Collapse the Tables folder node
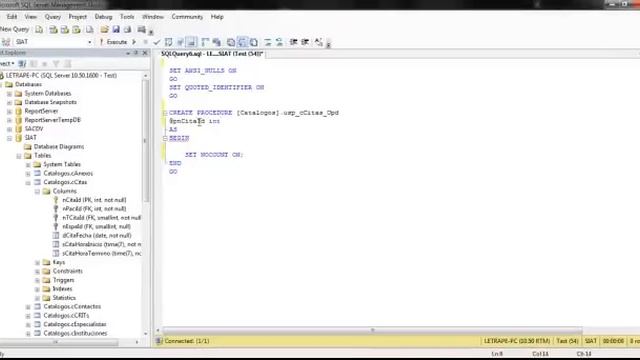The height and width of the screenshot is (360, 640). 19,156
